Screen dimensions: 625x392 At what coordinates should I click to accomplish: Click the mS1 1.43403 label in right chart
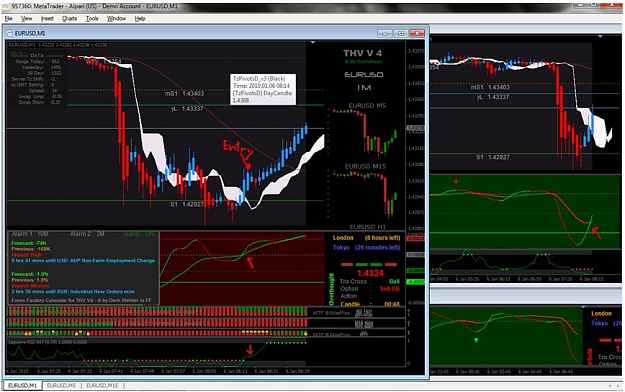(x=490, y=87)
